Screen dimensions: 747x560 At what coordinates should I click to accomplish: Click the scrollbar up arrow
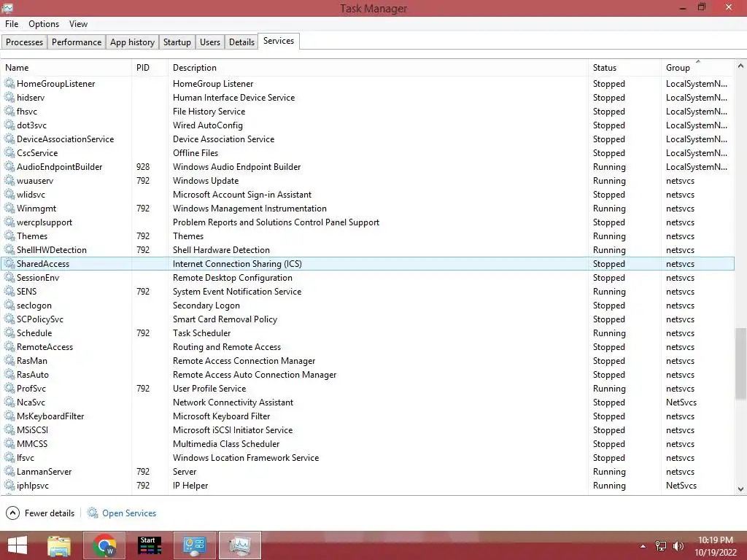click(x=741, y=66)
